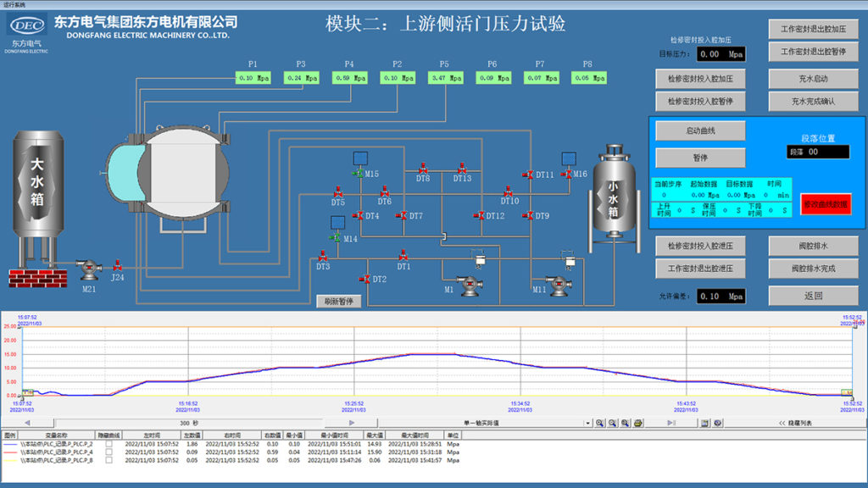Screen dimensions: 868x488
Task: Check hide-curve box for PLC.P_4
Action: (109, 452)
